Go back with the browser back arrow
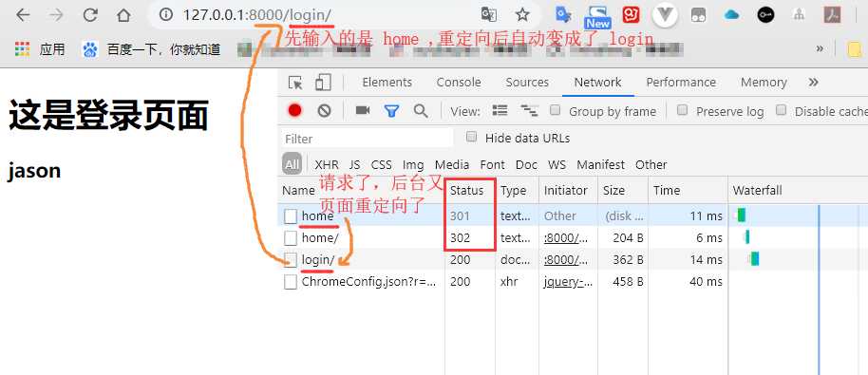Viewport: 868px width, 375px height. pos(23,15)
